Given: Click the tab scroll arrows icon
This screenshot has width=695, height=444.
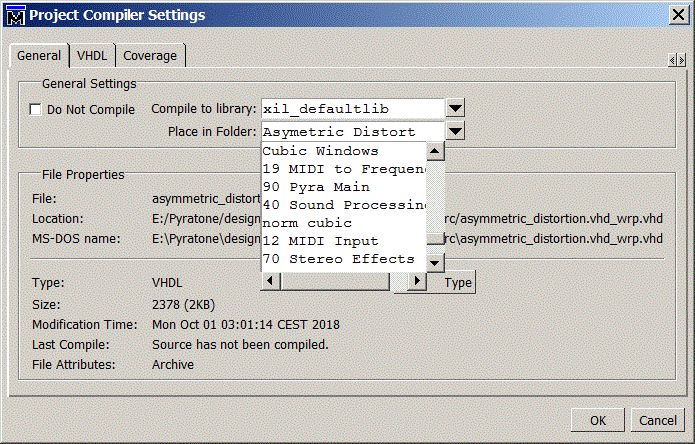Looking at the screenshot, I should tap(677, 61).
